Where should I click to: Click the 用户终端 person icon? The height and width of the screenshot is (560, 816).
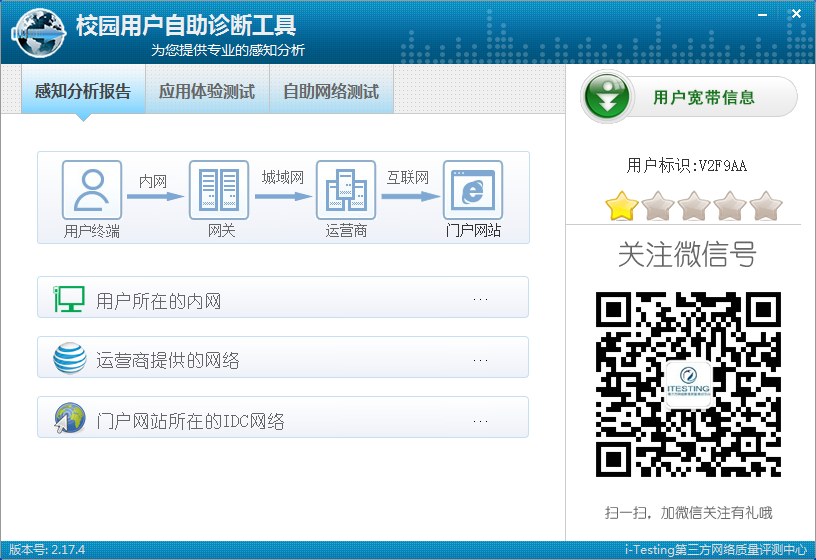click(x=92, y=190)
